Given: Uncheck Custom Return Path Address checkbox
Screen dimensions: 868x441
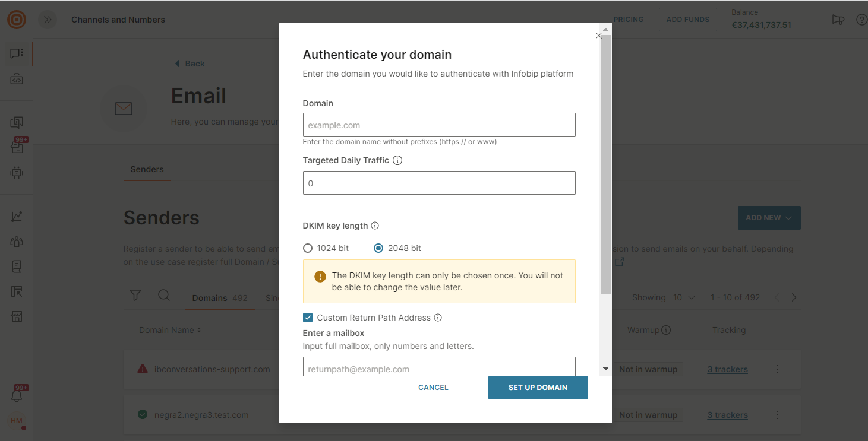Looking at the screenshot, I should click(308, 318).
